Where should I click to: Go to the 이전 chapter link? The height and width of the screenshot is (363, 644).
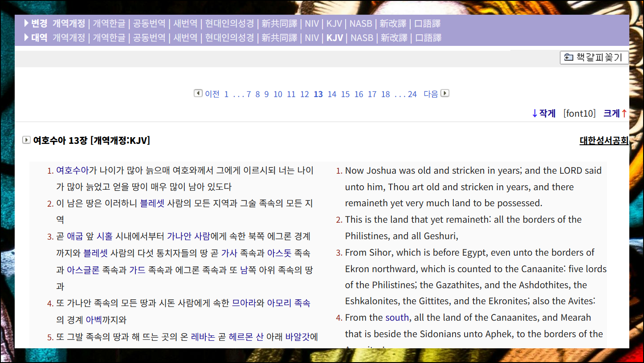click(212, 94)
